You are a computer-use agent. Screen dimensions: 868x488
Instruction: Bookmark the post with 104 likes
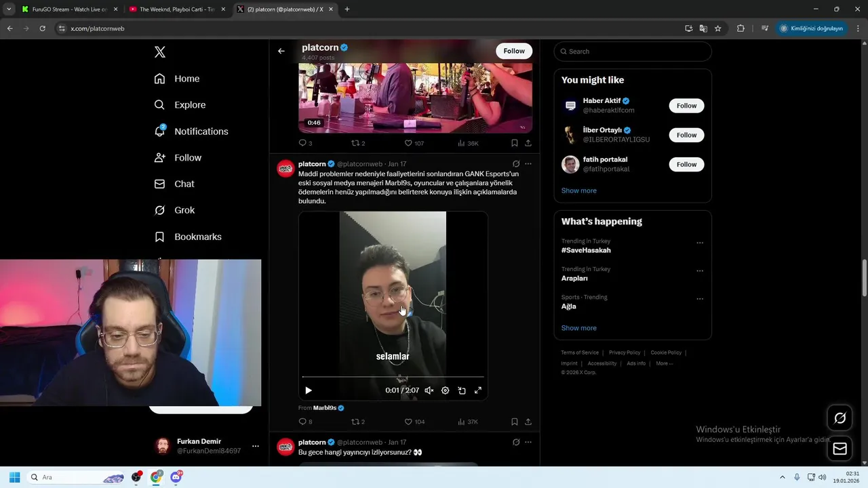[515, 422]
